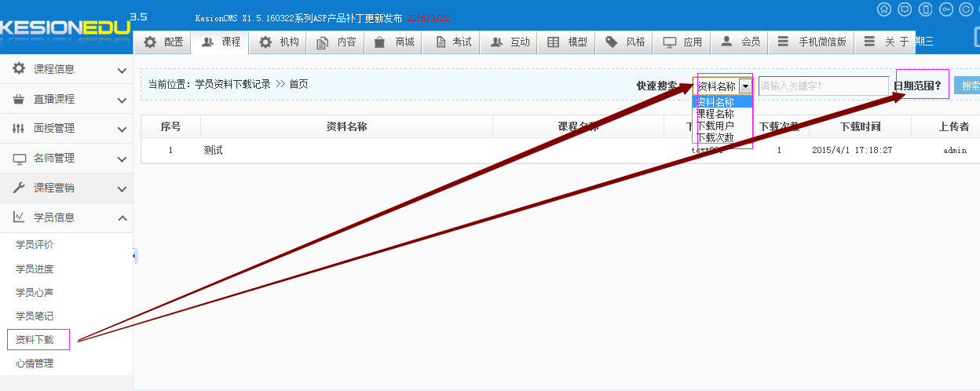Open 学员评价 in the sidebar
Image resolution: width=980 pixels, height=391 pixels.
click(x=35, y=245)
